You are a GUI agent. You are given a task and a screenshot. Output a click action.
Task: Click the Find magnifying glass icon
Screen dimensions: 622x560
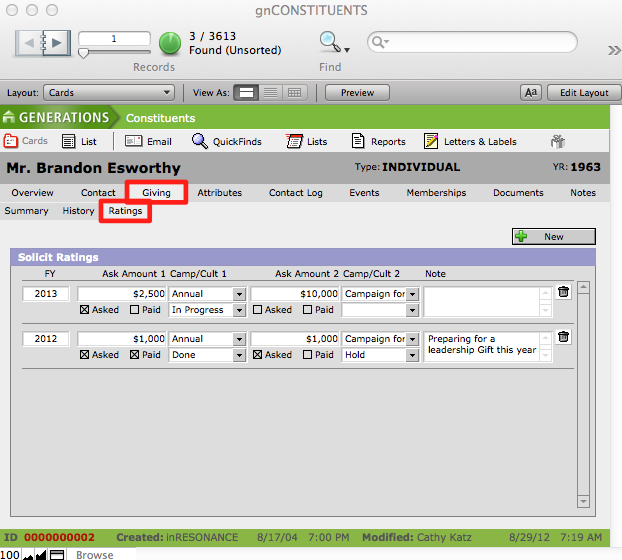[x=329, y=41]
